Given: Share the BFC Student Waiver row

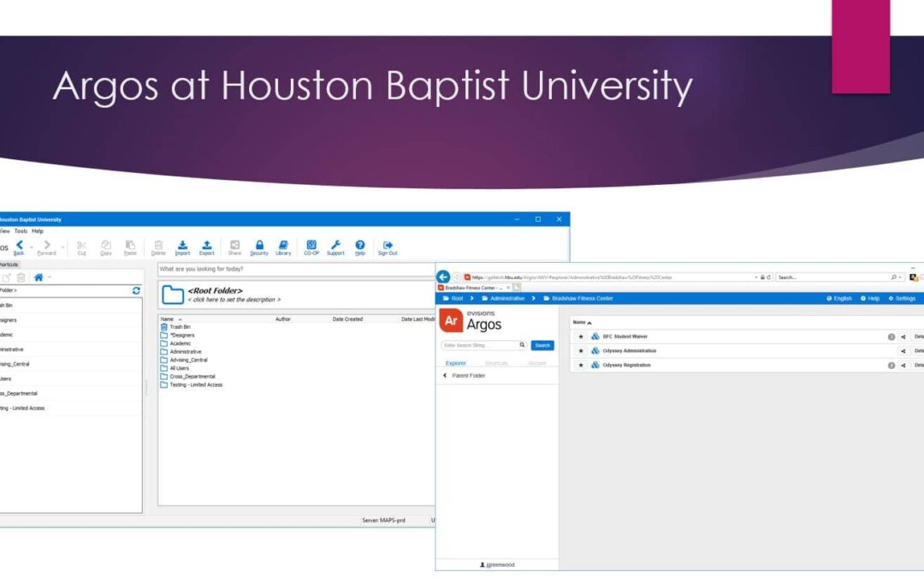Looking at the screenshot, I should click(903, 337).
